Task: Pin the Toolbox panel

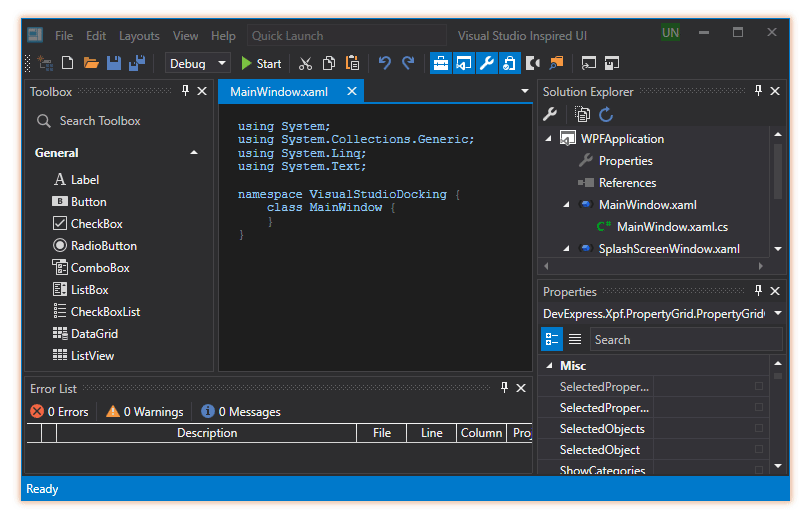Action: pyautogui.click(x=186, y=91)
